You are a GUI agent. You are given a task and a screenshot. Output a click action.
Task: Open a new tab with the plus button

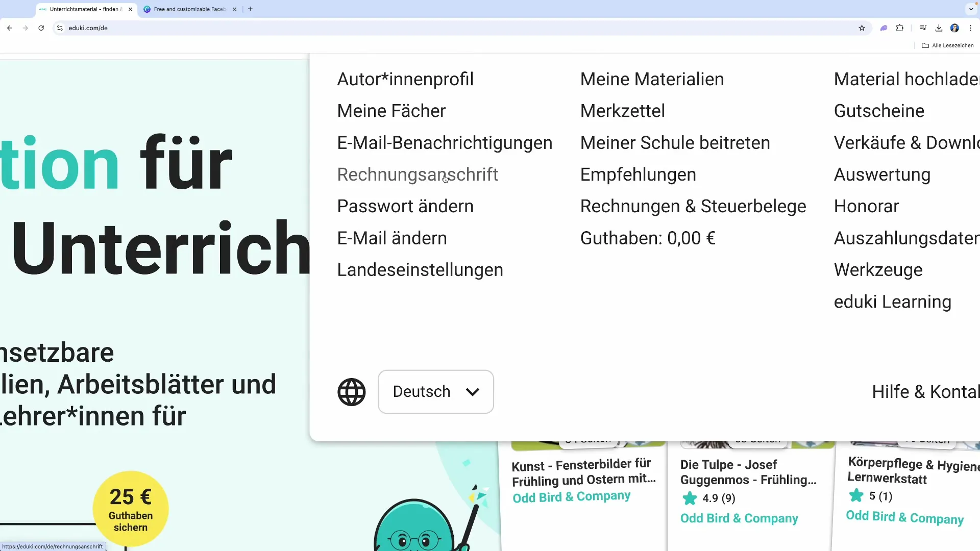coord(250,9)
